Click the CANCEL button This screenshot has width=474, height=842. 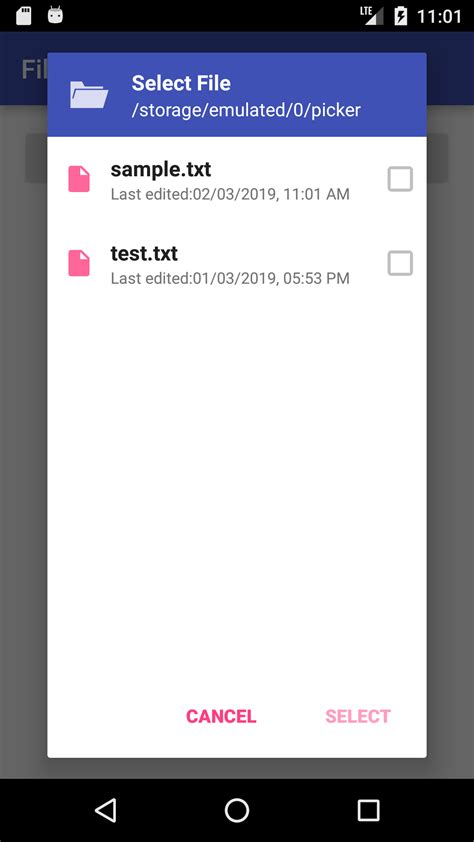(x=221, y=716)
